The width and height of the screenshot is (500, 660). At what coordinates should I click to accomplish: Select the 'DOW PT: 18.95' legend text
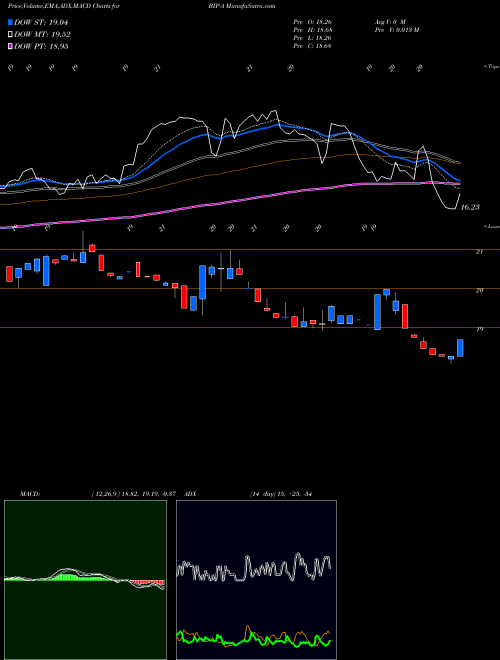41,46
